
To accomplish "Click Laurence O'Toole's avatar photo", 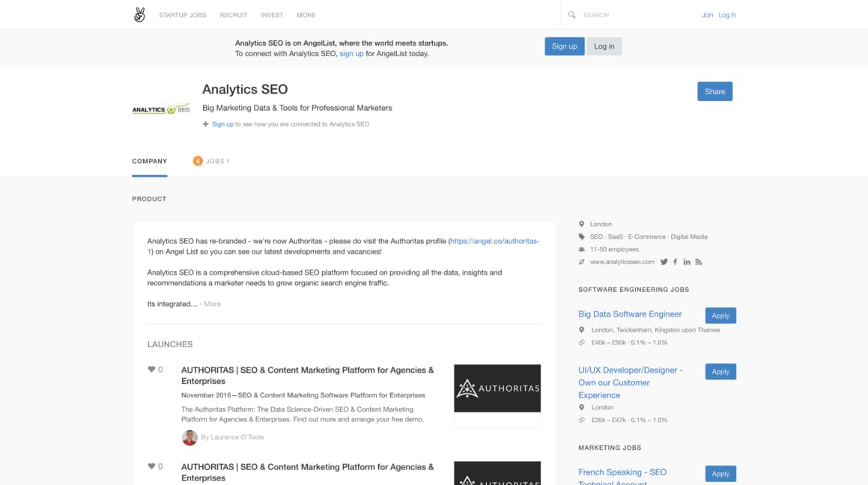I will pos(189,437).
